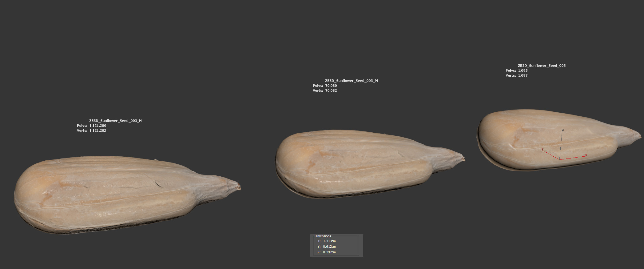
Task: Click the ZB3D_Sunflower_Seed_003 name label
Action: point(542,66)
